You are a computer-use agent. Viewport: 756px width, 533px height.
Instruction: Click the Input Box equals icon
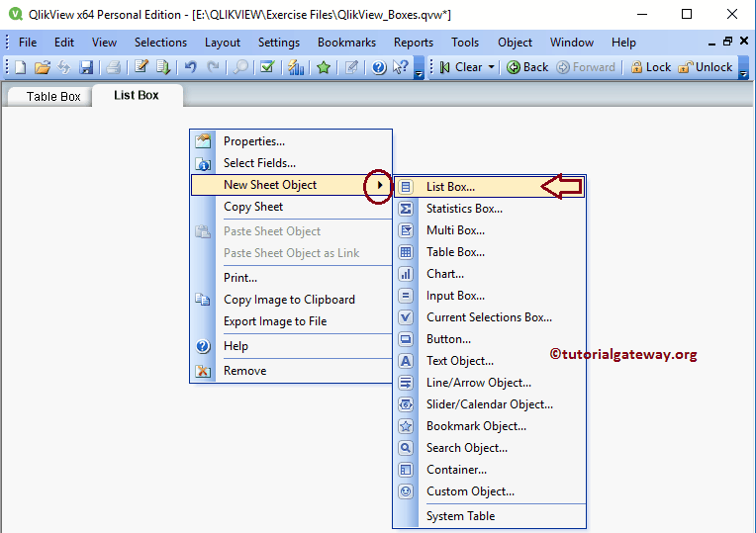(x=406, y=296)
